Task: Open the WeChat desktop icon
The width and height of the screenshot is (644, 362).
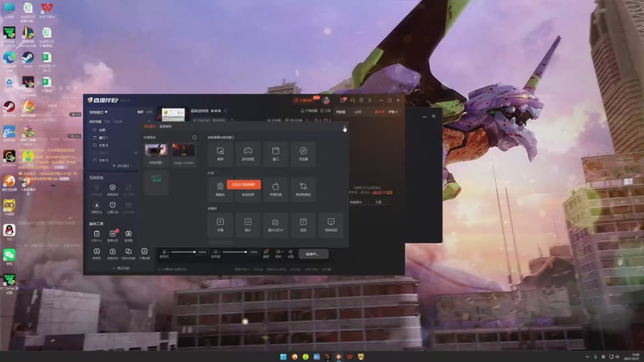Action: point(9,257)
